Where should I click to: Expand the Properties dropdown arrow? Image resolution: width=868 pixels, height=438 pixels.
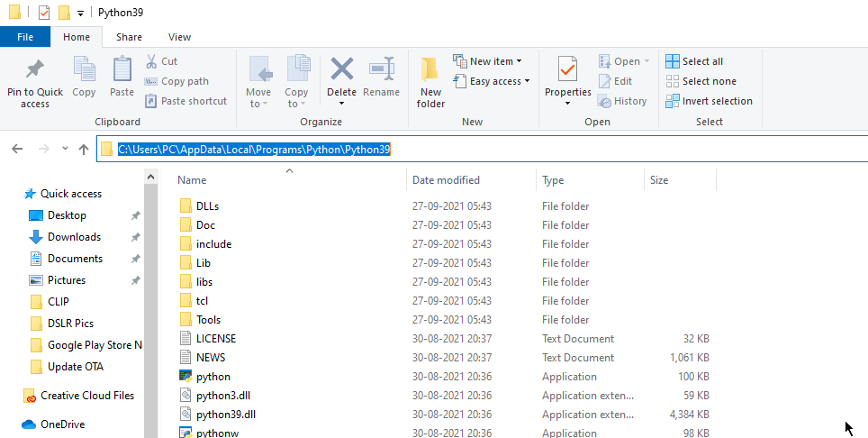pyautogui.click(x=568, y=104)
